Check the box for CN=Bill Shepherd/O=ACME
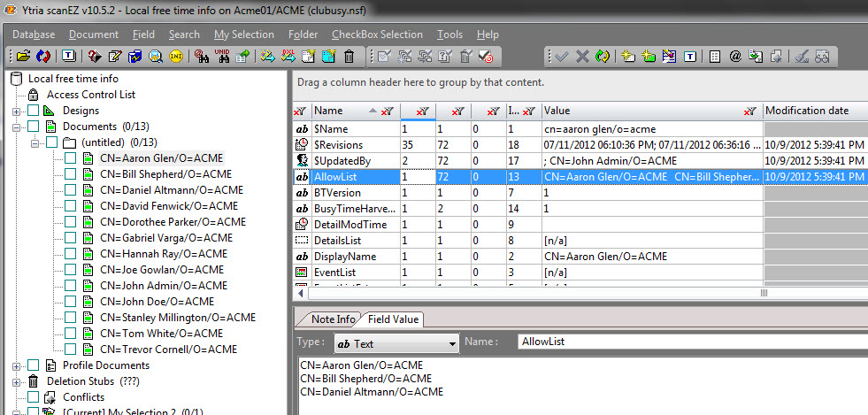868x415 pixels. click(71, 174)
